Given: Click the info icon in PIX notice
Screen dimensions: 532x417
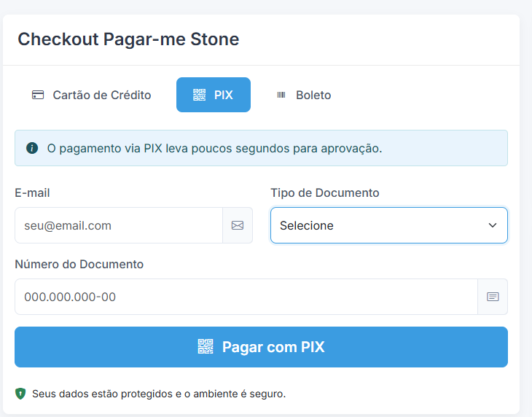Looking at the screenshot, I should pyautogui.click(x=32, y=148).
